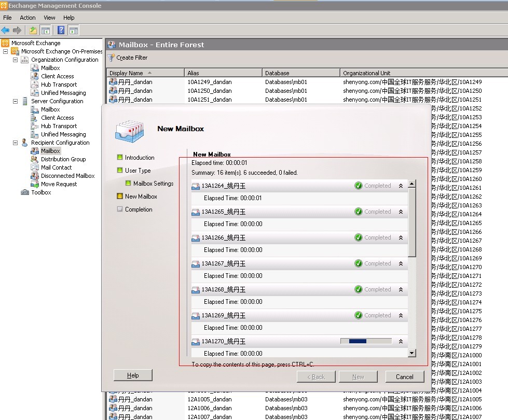Click the Cancel button in wizard
508x420 pixels.
coord(405,377)
